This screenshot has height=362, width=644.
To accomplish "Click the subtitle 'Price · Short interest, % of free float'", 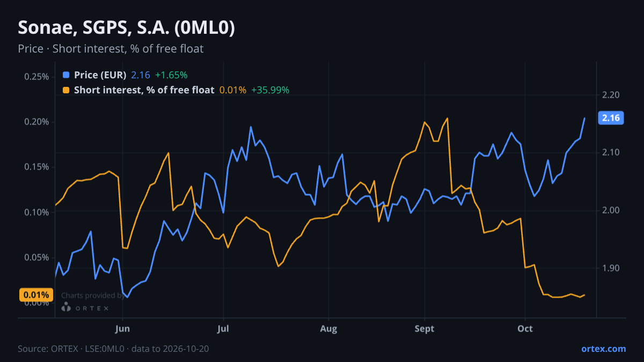I will coord(111,49).
